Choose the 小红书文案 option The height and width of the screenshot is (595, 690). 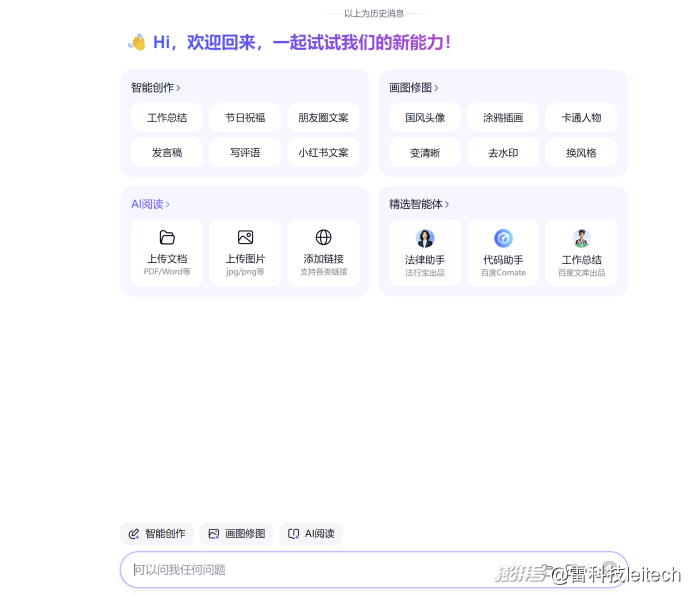pos(323,153)
